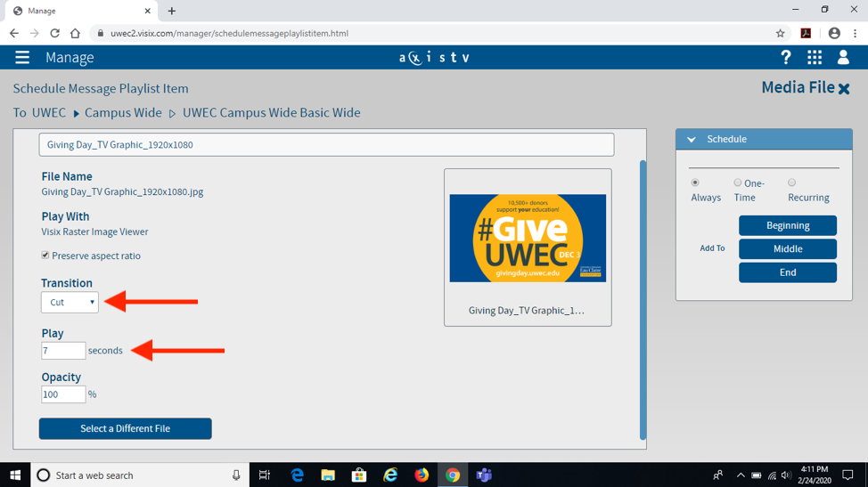The image size is (868, 487).
Task: Click the vertical scrollbar in the form panel
Action: (643, 300)
